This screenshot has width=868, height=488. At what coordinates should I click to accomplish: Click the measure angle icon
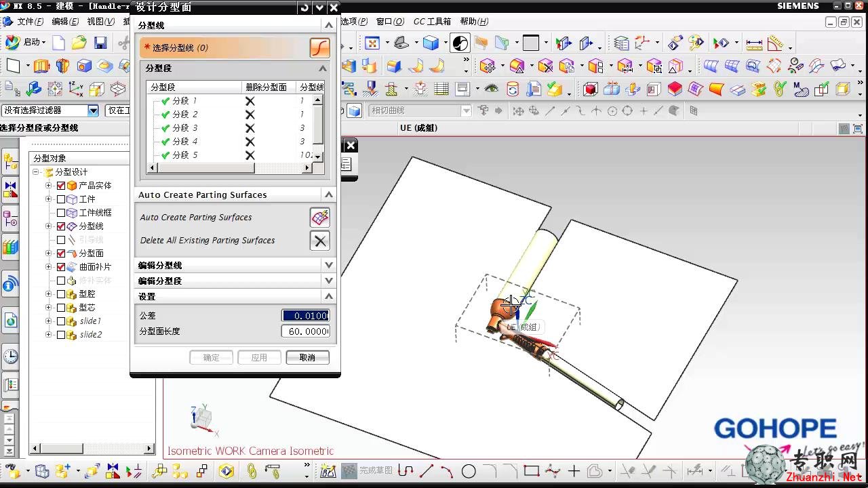pyautogui.click(x=776, y=43)
